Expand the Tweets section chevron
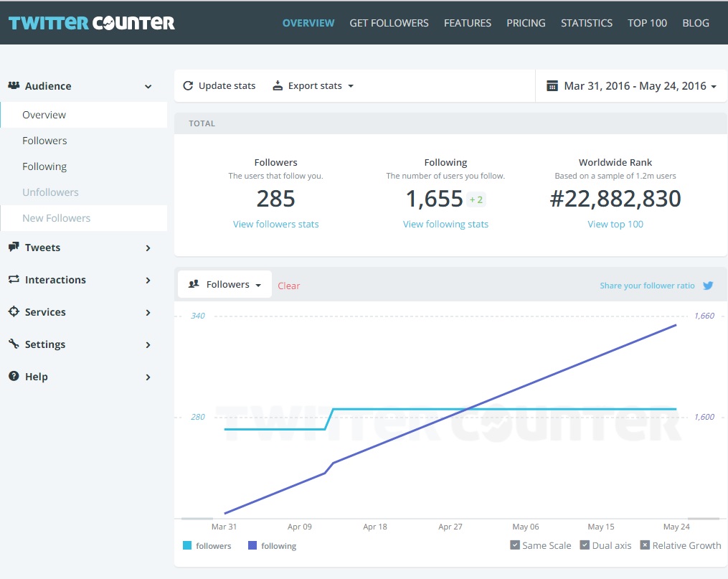Viewport: 728px width, 579px height. [x=148, y=248]
